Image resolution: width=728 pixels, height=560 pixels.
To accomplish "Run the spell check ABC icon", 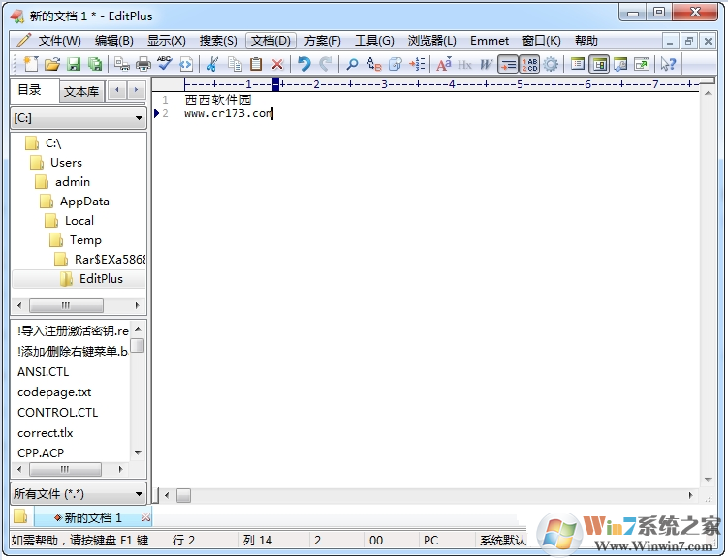I will tap(164, 64).
